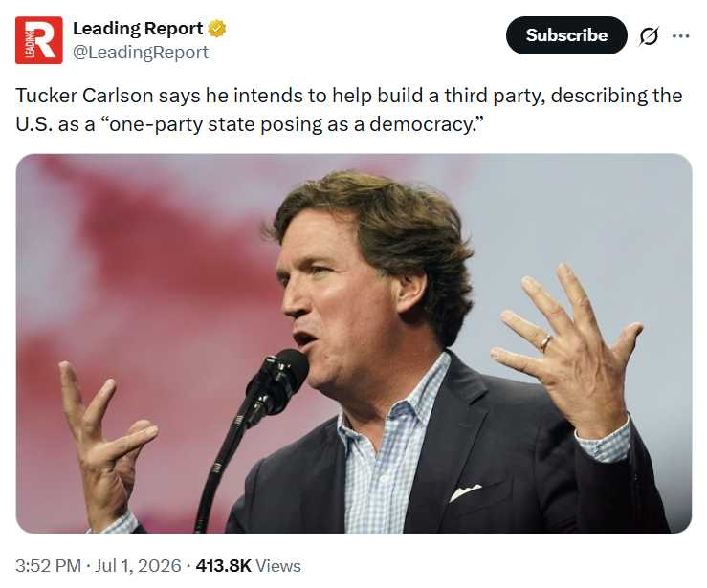Image resolution: width=707 pixels, height=588 pixels.
Task: Open the attached speaker photo
Action: [354, 343]
